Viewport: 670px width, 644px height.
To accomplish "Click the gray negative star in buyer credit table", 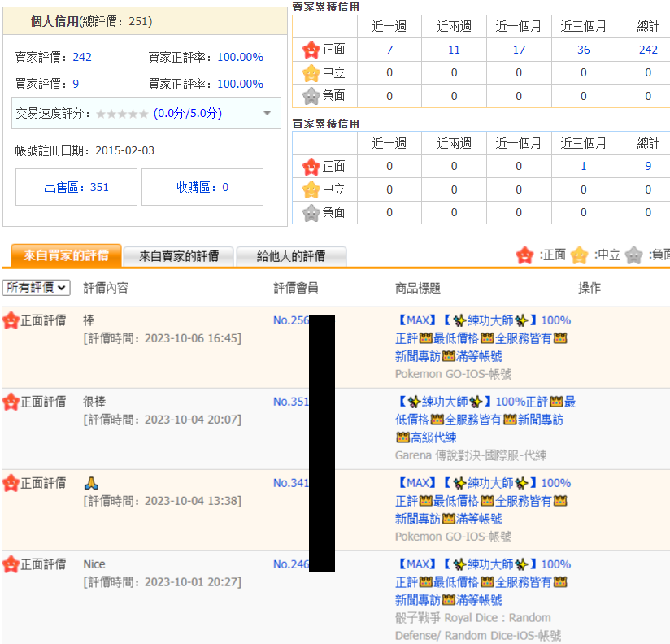I will tap(311, 212).
